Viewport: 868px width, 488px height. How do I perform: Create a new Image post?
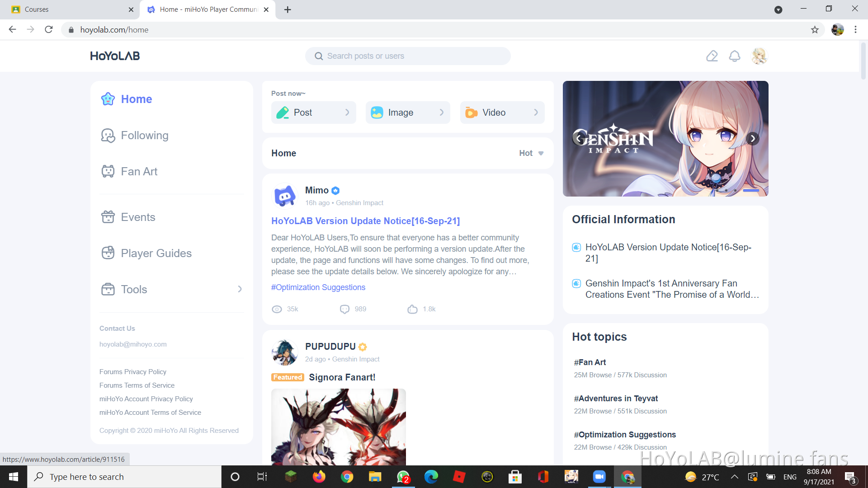408,113
